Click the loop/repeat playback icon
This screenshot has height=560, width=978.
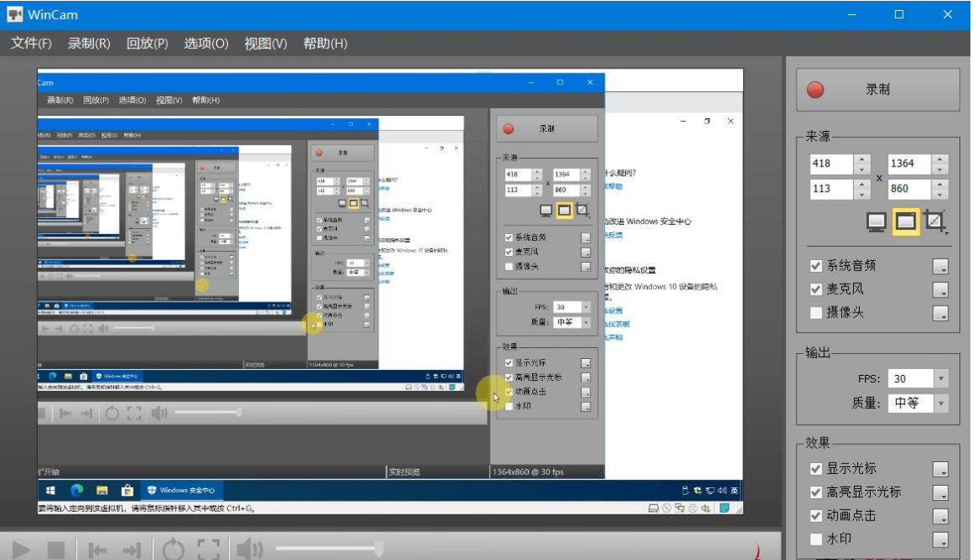[173, 551]
